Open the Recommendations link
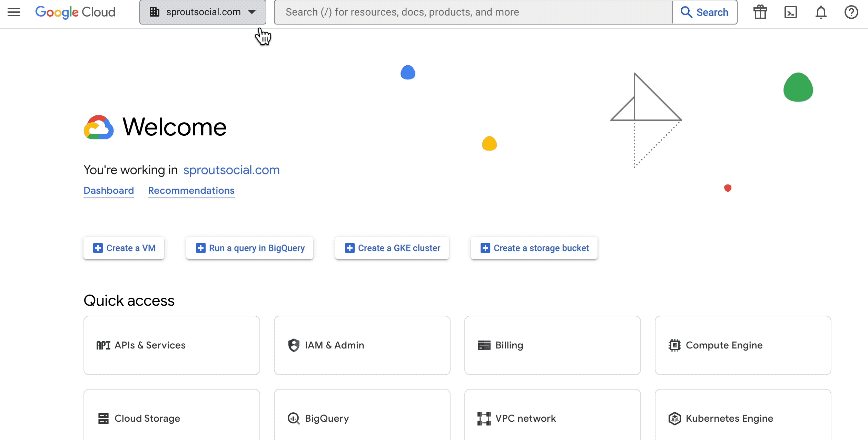 tap(191, 191)
